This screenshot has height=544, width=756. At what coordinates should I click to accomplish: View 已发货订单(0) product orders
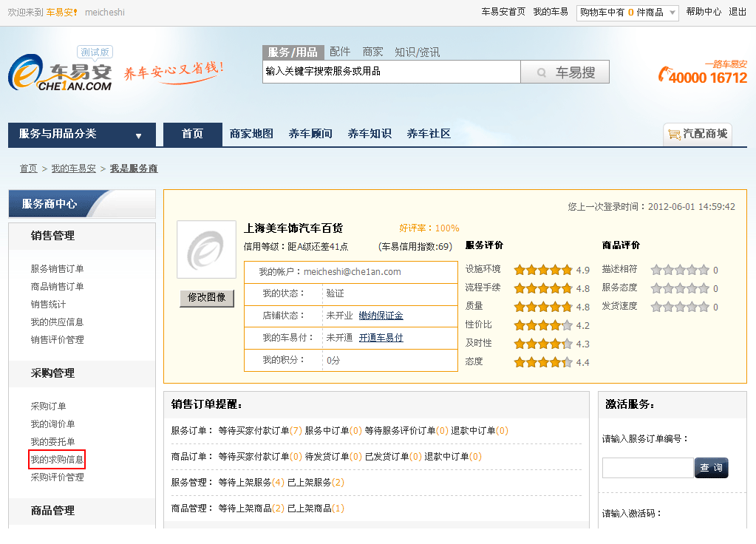click(x=393, y=456)
